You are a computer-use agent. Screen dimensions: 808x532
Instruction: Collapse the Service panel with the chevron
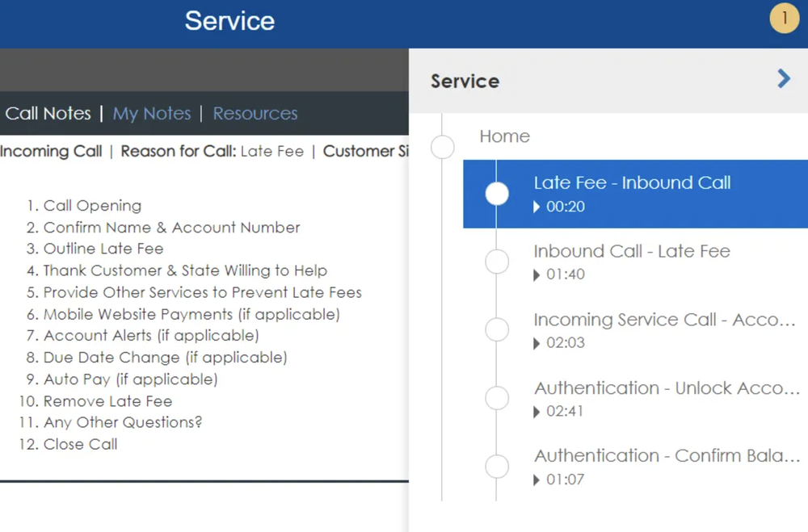783,78
